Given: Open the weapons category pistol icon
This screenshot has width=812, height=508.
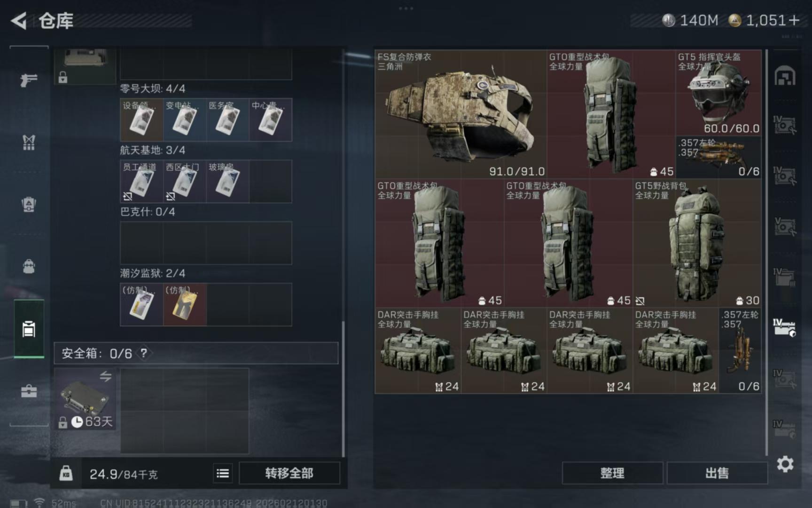Looking at the screenshot, I should (29, 80).
